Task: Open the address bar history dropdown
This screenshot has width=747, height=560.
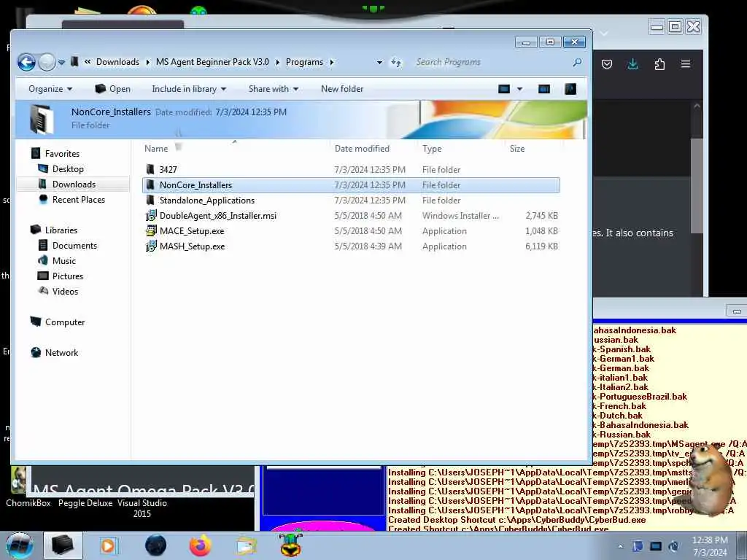Action: pyautogui.click(x=379, y=63)
